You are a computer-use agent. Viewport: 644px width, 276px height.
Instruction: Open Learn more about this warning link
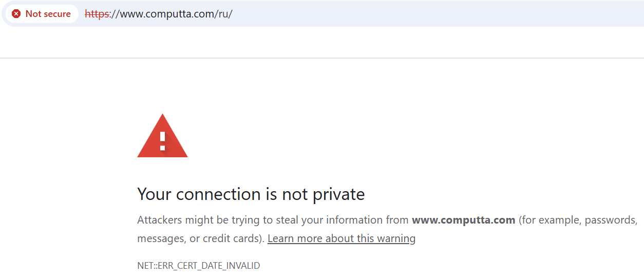[x=341, y=238]
